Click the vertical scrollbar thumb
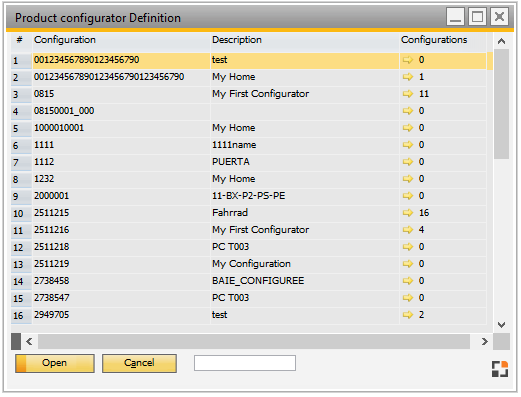This screenshot has width=521, height=397. pyautogui.click(x=501, y=104)
